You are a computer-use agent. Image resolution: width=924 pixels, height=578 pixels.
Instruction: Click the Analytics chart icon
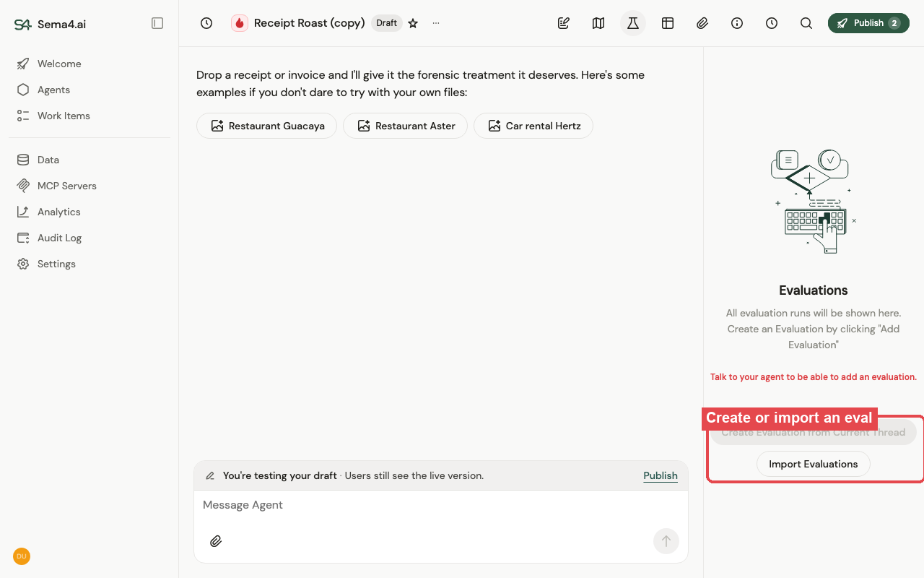coord(23,212)
